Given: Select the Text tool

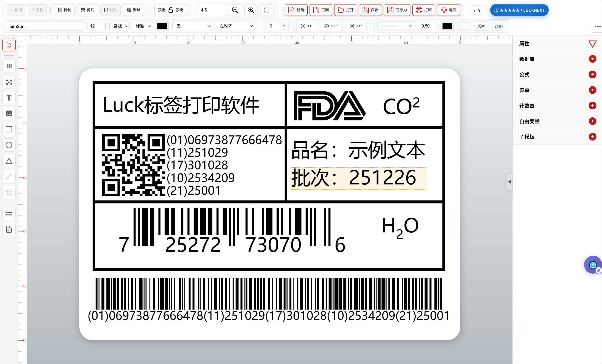Looking at the screenshot, I should [x=9, y=98].
